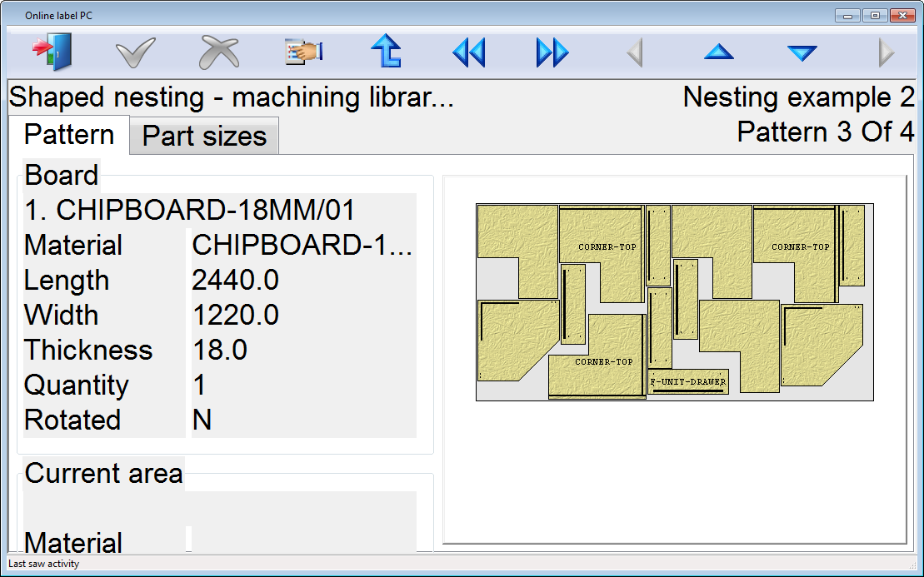Click the blue down triangle icon
This screenshot has height=577, width=924.
tap(802, 53)
